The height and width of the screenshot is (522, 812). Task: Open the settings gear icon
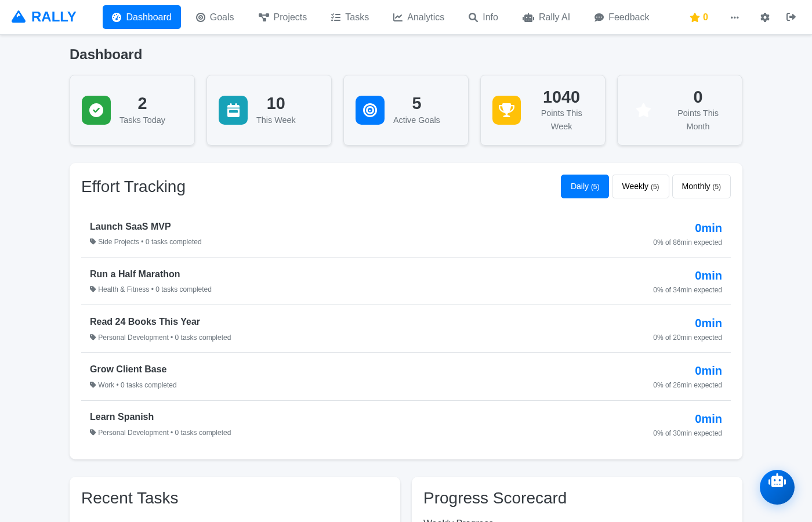(x=765, y=17)
